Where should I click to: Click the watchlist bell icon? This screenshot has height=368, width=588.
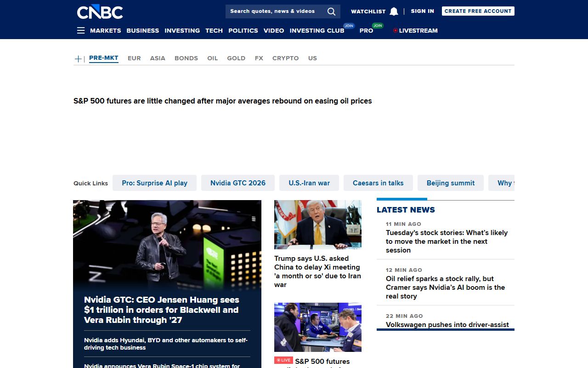[x=394, y=11]
